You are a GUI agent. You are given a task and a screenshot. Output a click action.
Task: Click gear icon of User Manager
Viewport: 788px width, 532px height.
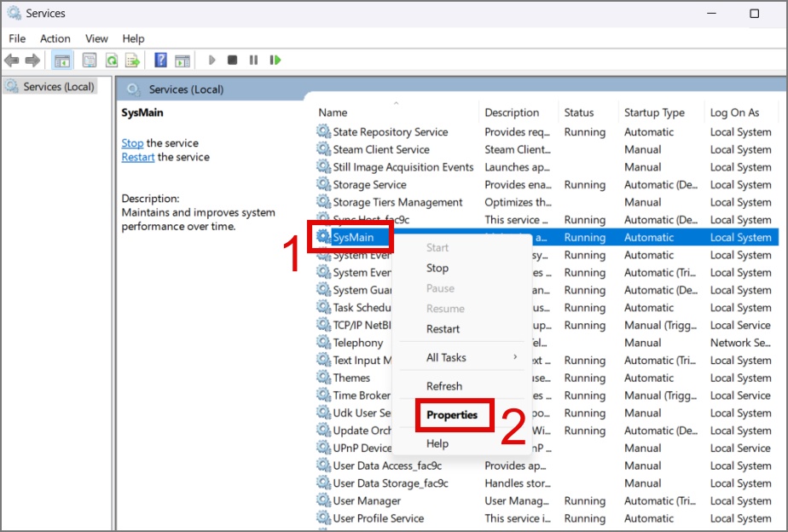click(323, 500)
